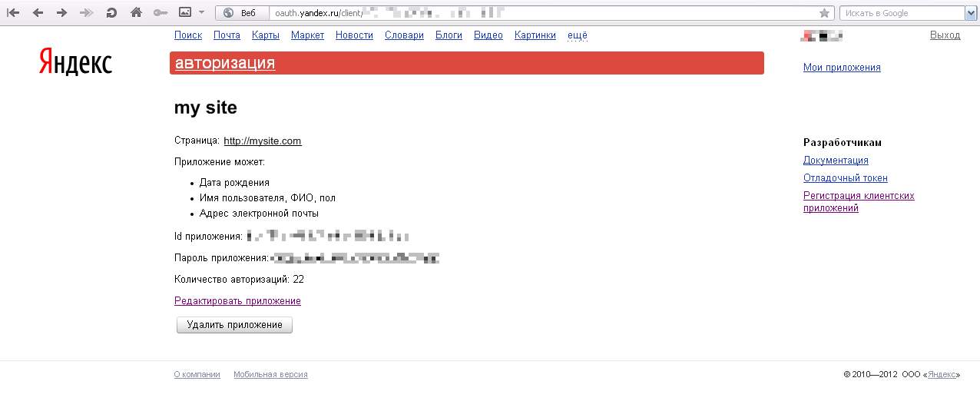Open the Почта link

point(227,35)
